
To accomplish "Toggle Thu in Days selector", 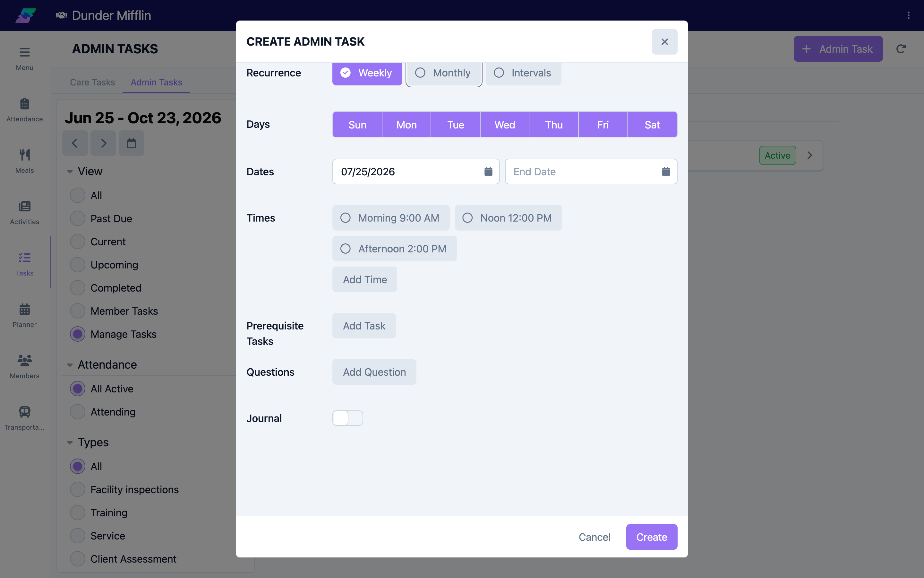I will [554, 125].
